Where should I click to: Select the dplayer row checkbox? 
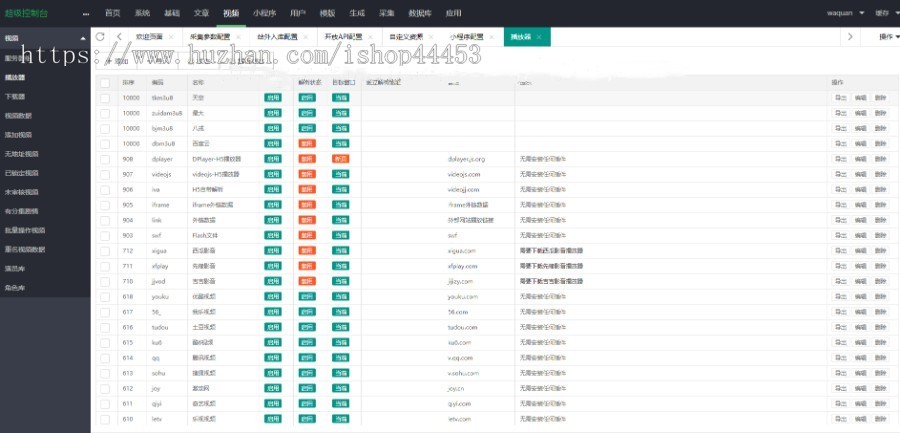[105, 159]
